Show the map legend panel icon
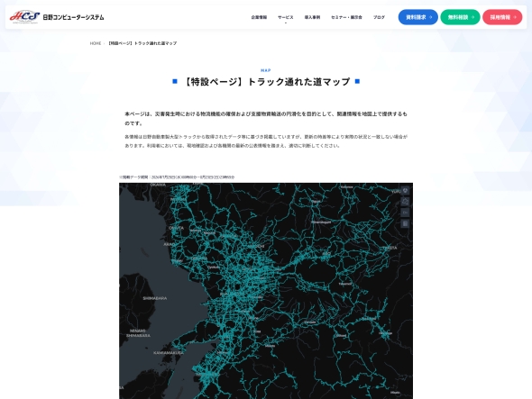 [405, 223]
